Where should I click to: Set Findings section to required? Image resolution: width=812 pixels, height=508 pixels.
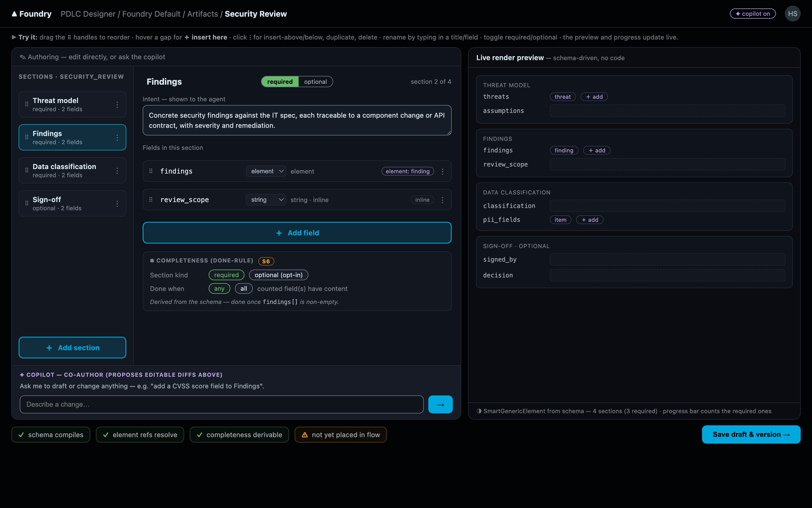tap(280, 82)
